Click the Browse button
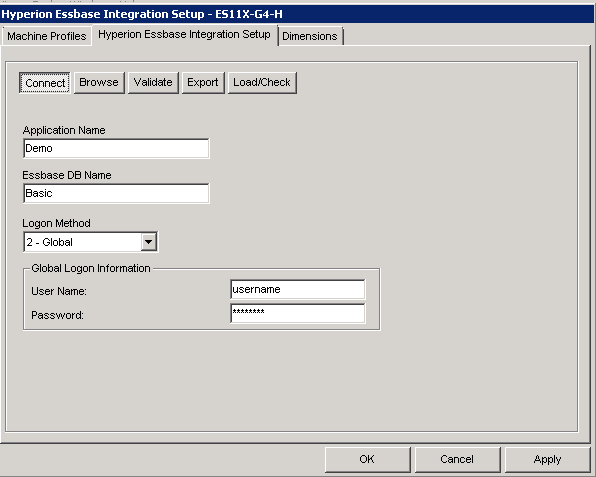Image resolution: width=596 pixels, height=477 pixels. [x=99, y=82]
